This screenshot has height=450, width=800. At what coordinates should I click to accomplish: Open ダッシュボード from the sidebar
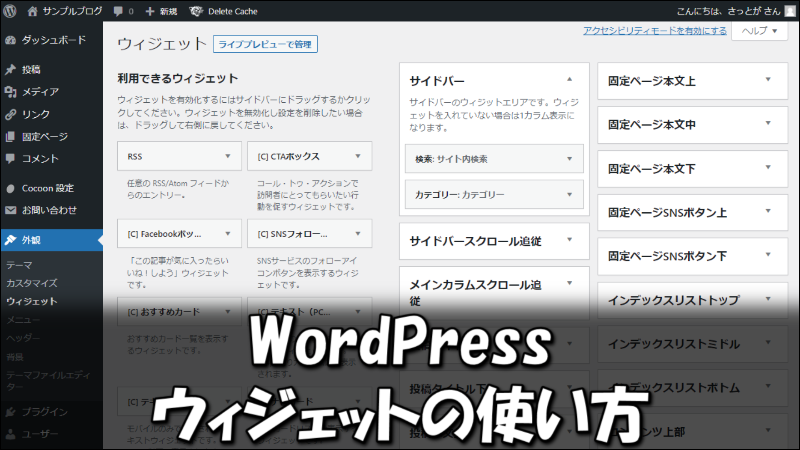pos(50,44)
